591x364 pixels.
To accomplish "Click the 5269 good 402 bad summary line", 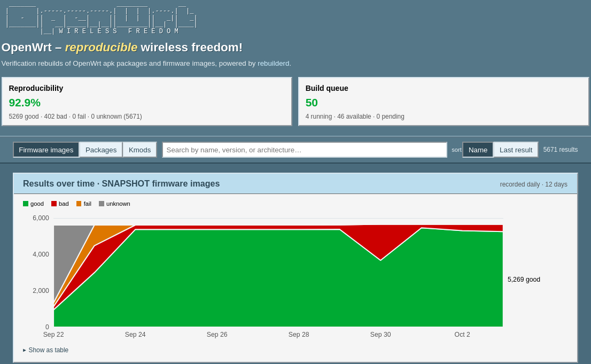I will [x=75, y=117].
